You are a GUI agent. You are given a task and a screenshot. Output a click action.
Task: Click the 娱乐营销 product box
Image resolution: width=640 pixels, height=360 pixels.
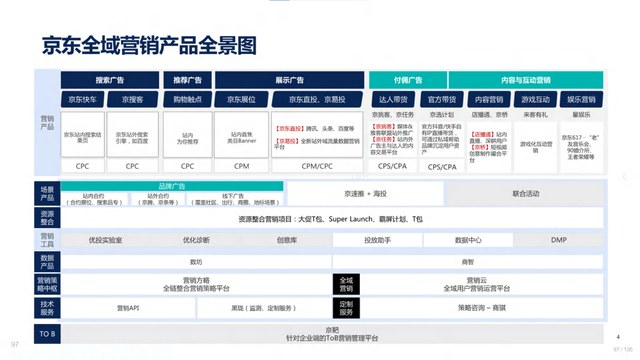(581, 99)
